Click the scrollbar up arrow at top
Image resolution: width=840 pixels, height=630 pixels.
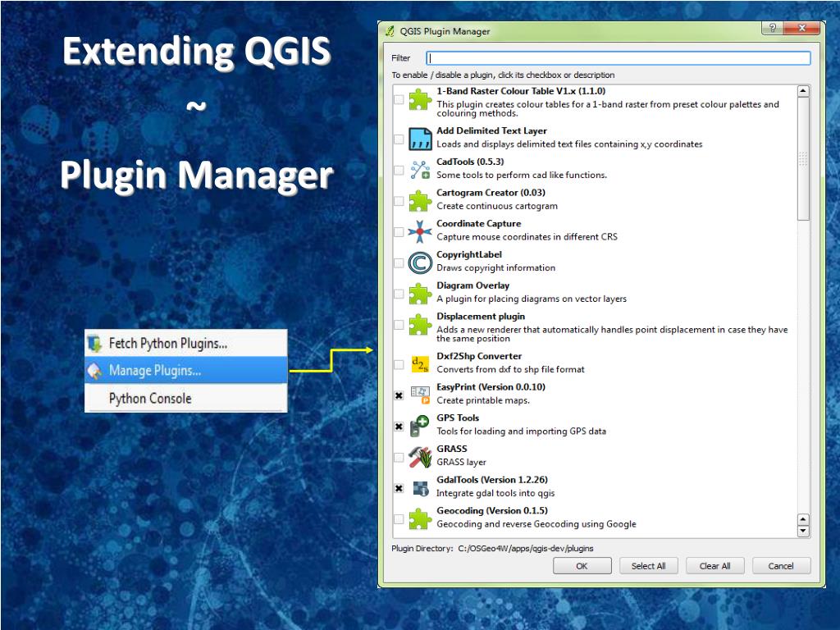[802, 91]
